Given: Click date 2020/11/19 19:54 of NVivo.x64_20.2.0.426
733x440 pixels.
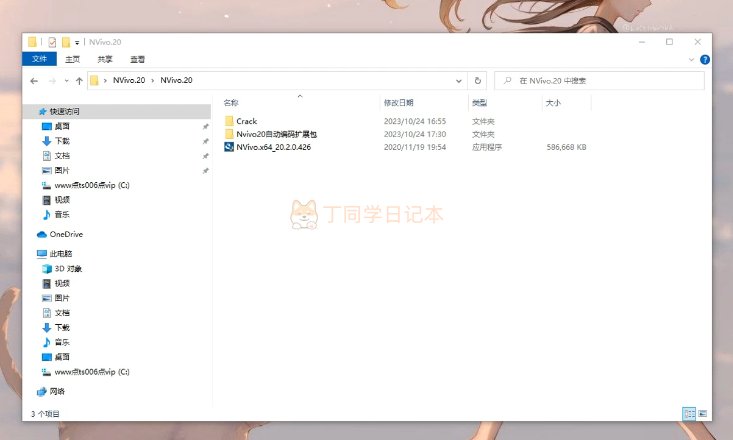Looking at the screenshot, I should click(x=415, y=147).
